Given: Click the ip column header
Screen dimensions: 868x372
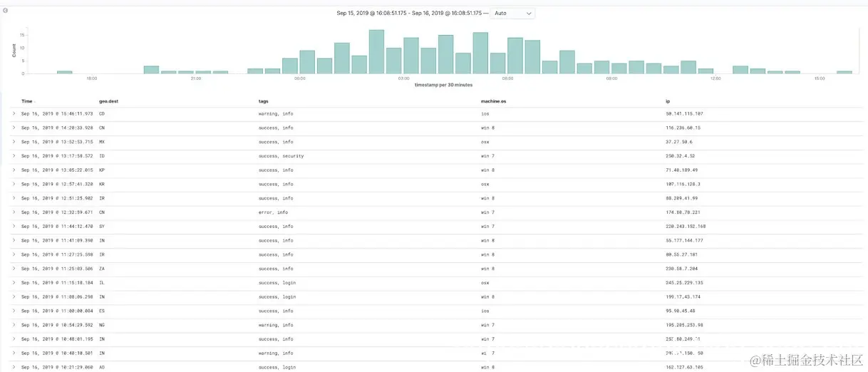Looking at the screenshot, I should [668, 101].
